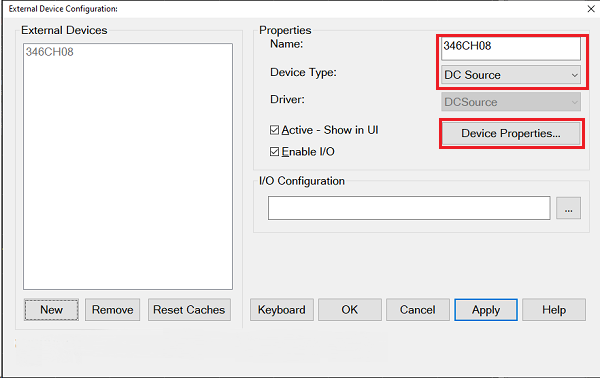Toggle Active - Show in UI checkbox
600x378 pixels.
[x=274, y=130]
